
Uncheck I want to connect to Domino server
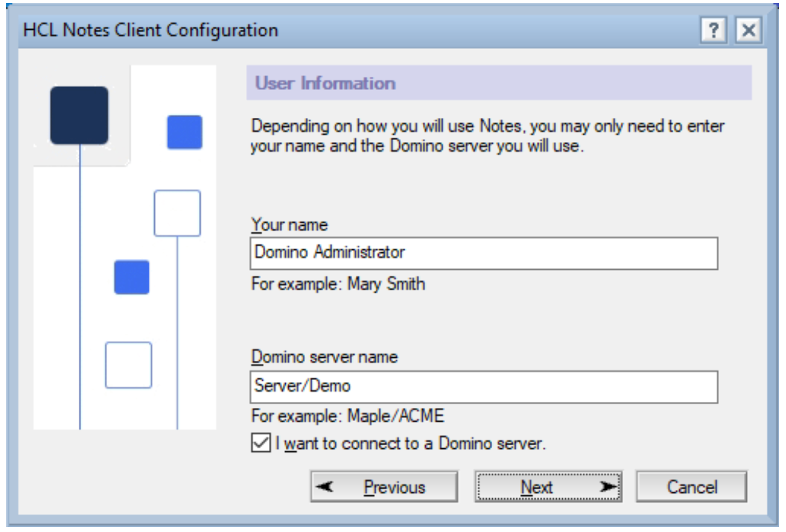click(x=261, y=444)
